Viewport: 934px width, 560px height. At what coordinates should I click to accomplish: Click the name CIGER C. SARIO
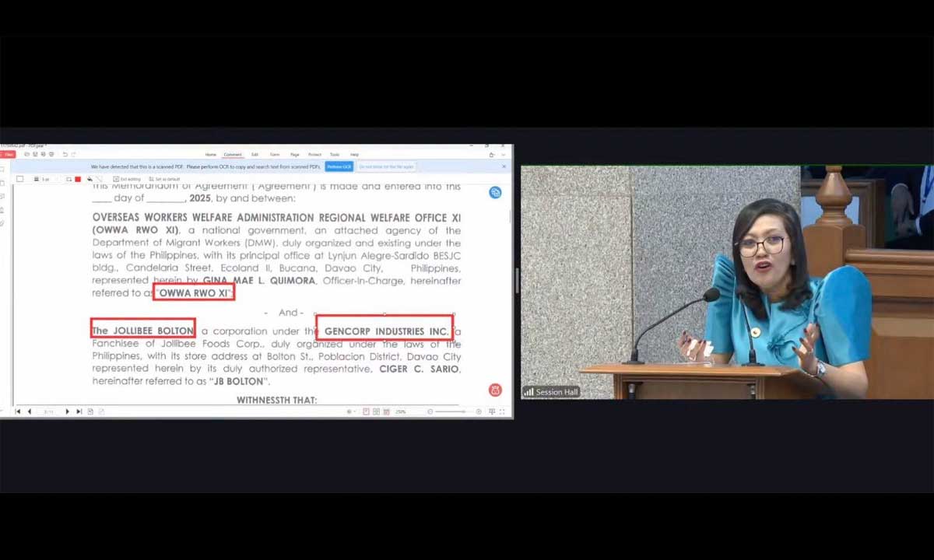419,369
